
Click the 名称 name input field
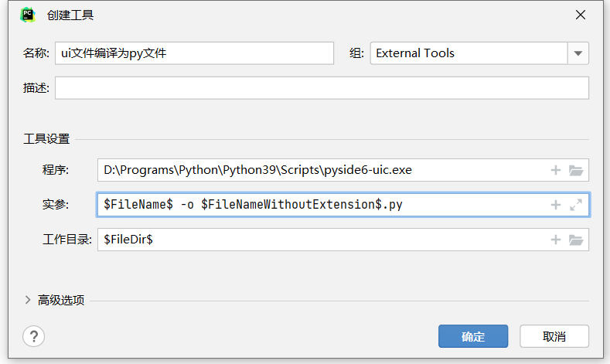coord(193,53)
